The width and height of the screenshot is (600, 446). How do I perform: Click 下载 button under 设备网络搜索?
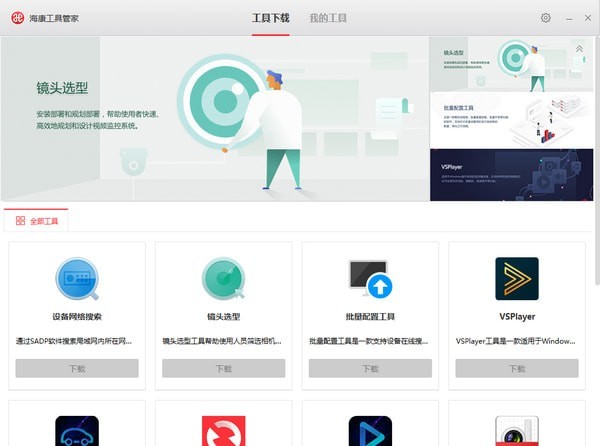[x=77, y=369]
